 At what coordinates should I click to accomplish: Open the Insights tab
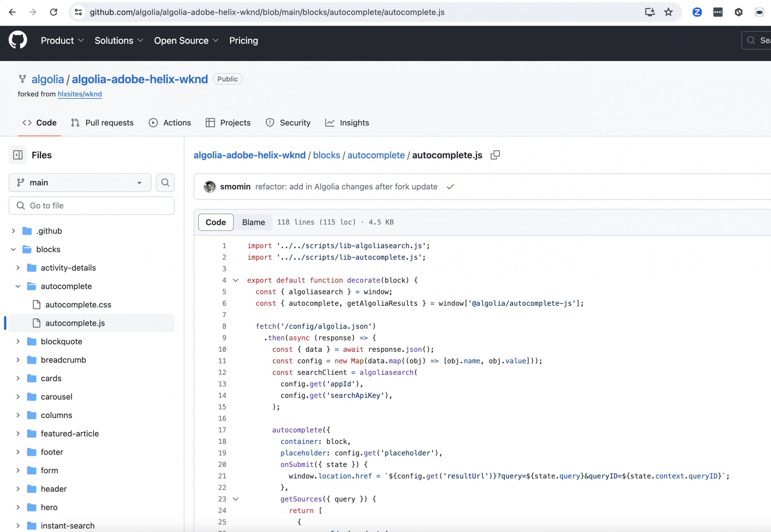[347, 123]
